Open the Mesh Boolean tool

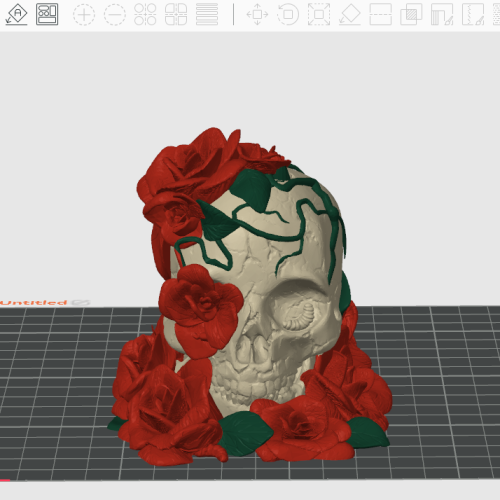point(411,14)
